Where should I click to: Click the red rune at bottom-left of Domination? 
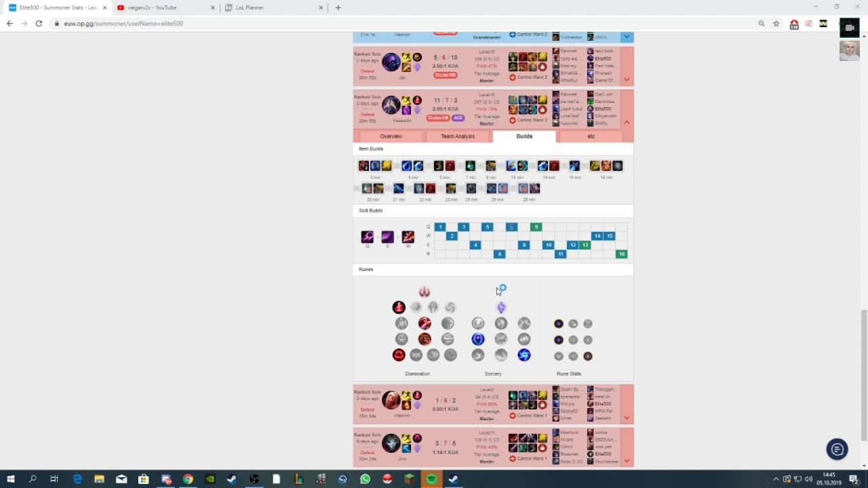pos(399,355)
